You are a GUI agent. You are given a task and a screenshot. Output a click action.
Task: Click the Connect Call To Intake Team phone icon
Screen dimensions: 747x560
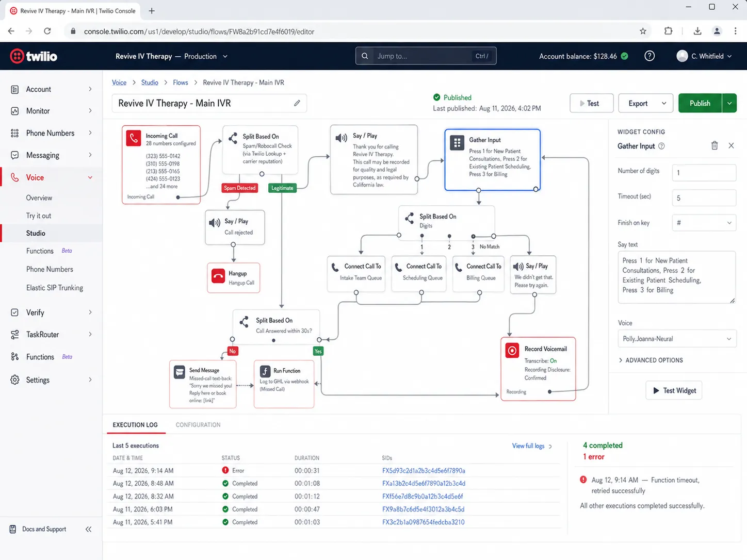click(x=335, y=267)
